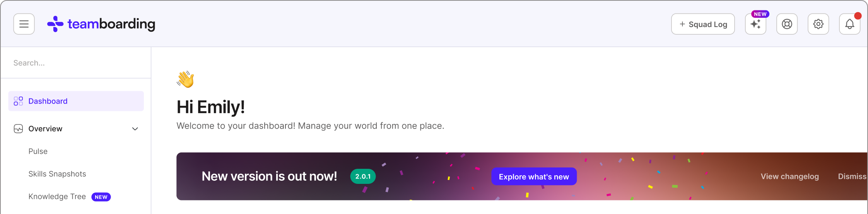Select Dashboard in the sidebar
Image resolution: width=868 pixels, height=214 pixels.
(48, 101)
